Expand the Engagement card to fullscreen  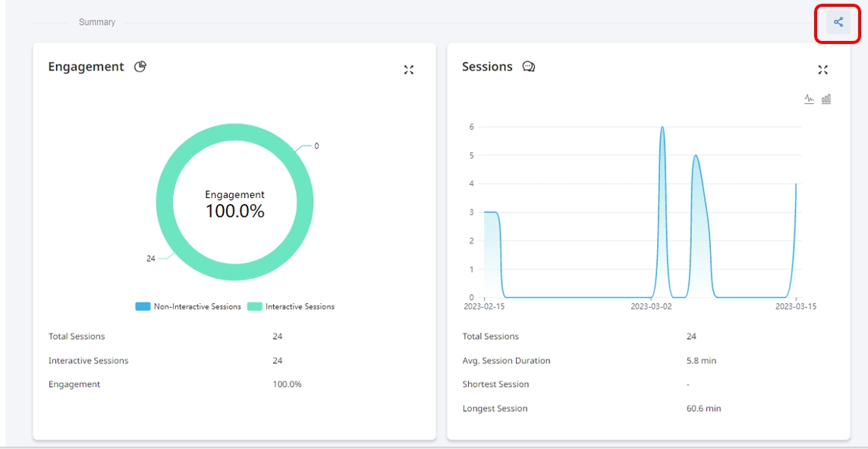[x=409, y=70]
